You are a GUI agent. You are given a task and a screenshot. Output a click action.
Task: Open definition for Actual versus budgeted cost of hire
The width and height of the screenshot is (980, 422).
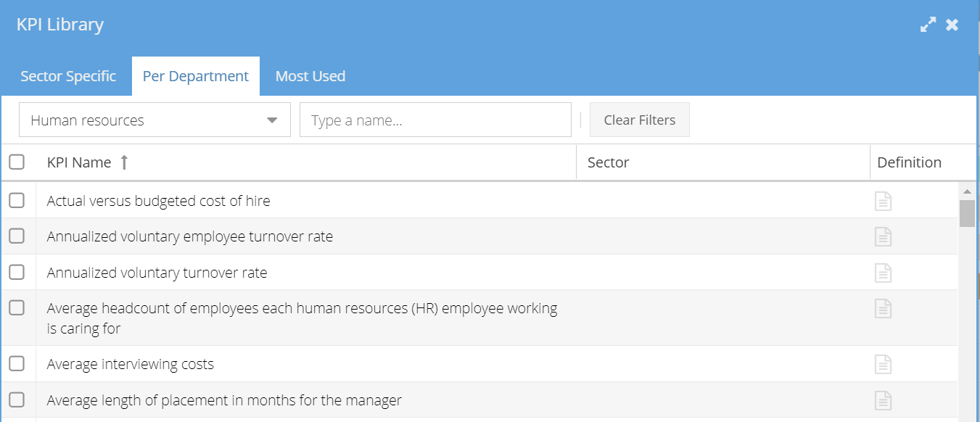coord(883,201)
